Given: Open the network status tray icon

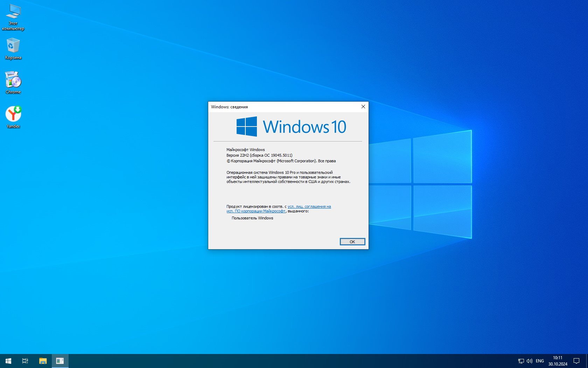Looking at the screenshot, I should tap(521, 361).
